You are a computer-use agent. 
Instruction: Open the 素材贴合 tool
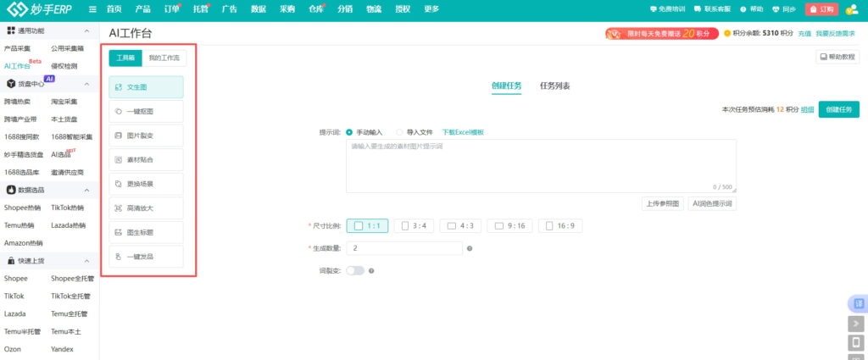click(146, 160)
